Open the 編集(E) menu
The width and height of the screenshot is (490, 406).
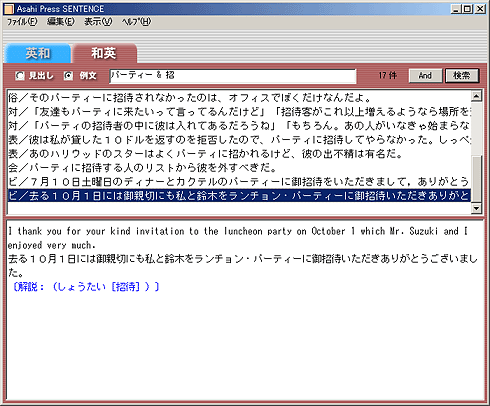[x=60, y=22]
